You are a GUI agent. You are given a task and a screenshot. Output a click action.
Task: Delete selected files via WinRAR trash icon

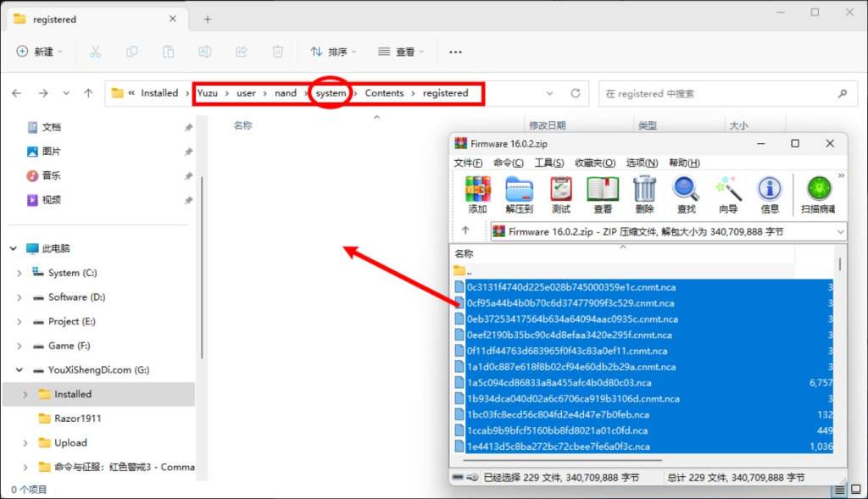643,193
